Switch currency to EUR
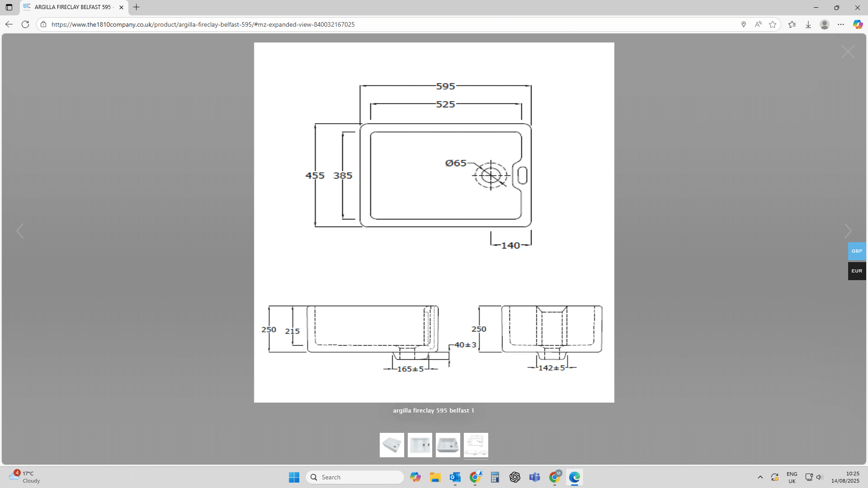The width and height of the screenshot is (868, 488). [x=857, y=271]
